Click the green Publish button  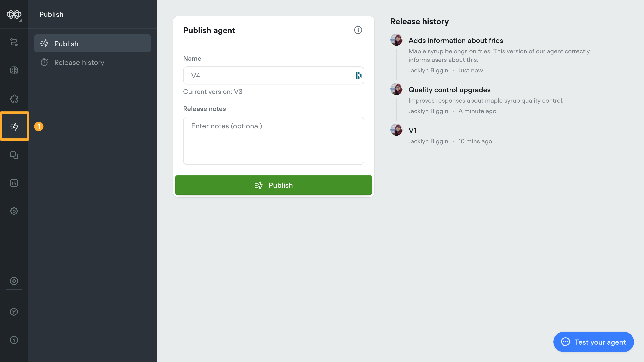[274, 185]
